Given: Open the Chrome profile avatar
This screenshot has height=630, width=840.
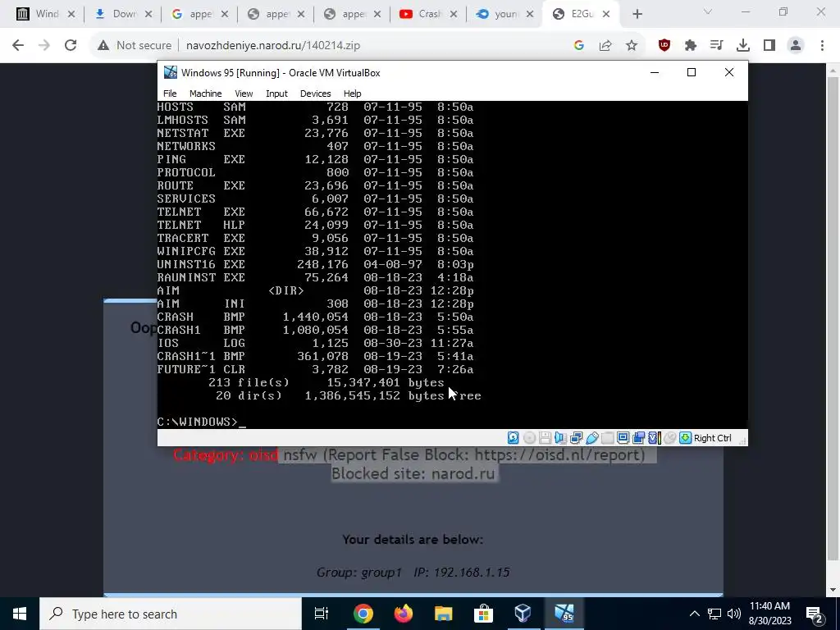Looking at the screenshot, I should pyautogui.click(x=796, y=46).
